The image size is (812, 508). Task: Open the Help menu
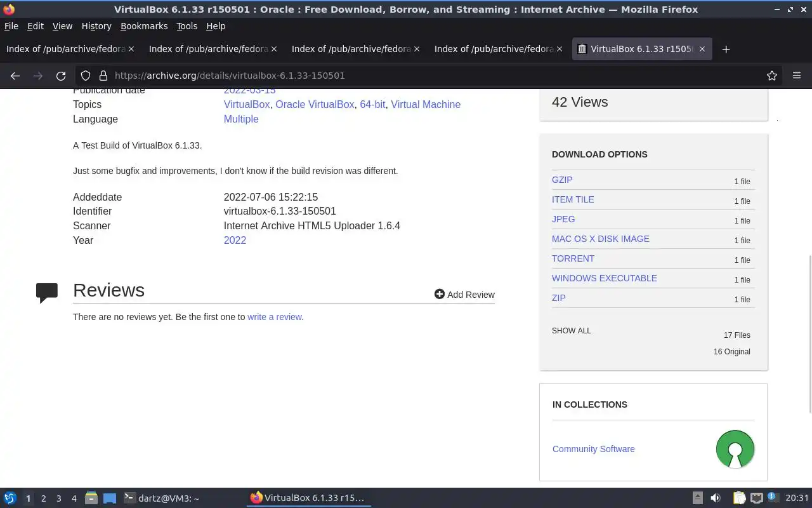[x=216, y=26]
